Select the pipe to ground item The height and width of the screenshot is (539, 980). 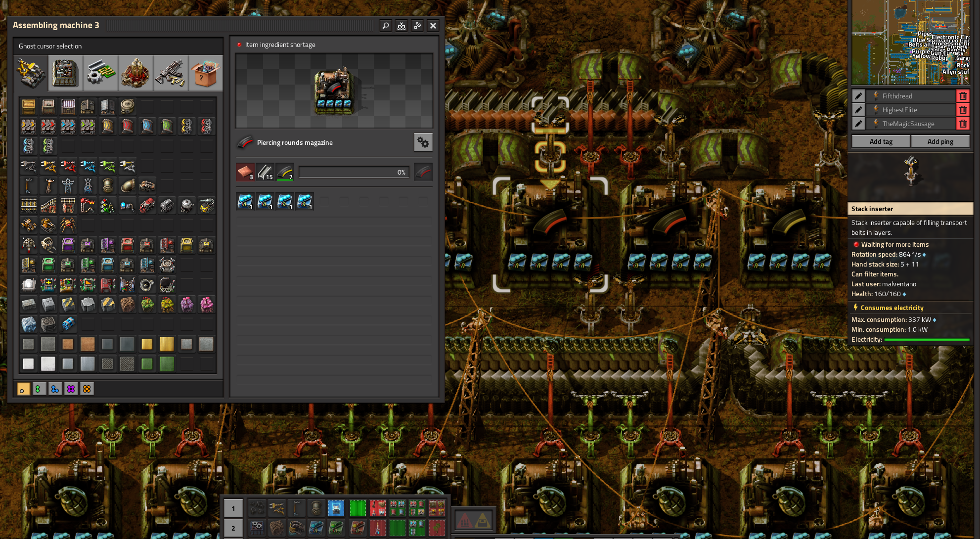coord(128,185)
